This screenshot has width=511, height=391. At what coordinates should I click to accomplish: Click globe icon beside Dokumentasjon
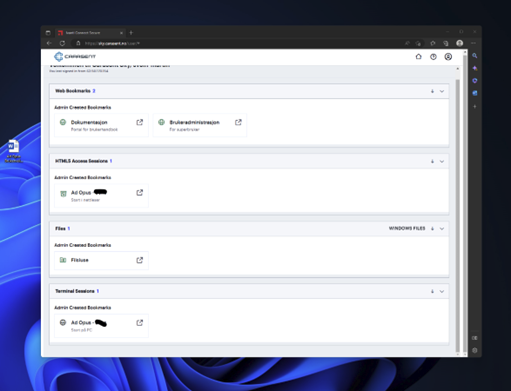pyautogui.click(x=63, y=122)
